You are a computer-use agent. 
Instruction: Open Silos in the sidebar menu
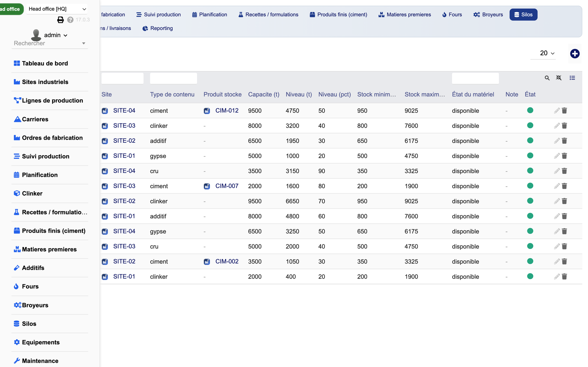coord(25,324)
